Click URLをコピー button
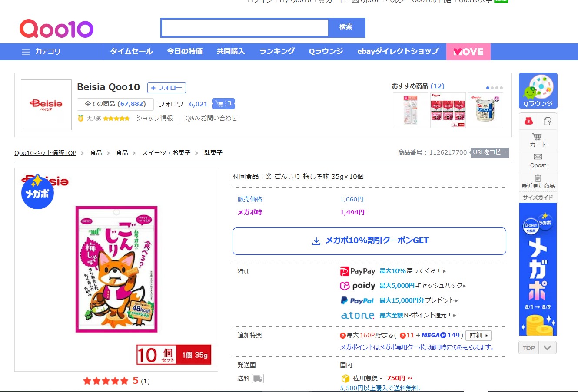The image size is (578, 392). point(489,152)
